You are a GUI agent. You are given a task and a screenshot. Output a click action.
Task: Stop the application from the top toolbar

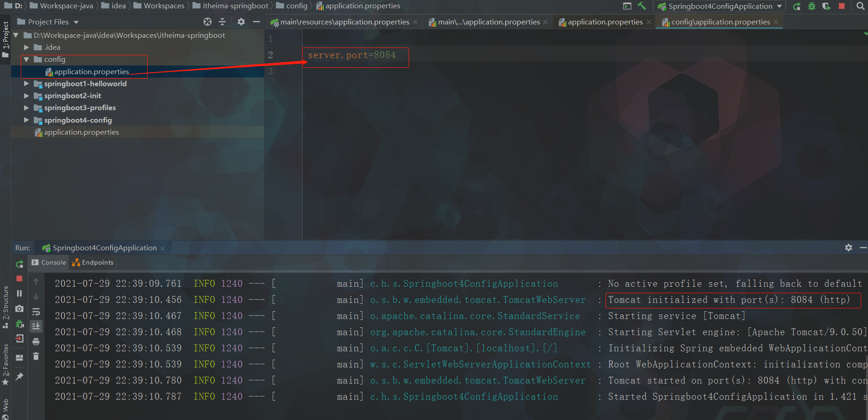click(842, 6)
